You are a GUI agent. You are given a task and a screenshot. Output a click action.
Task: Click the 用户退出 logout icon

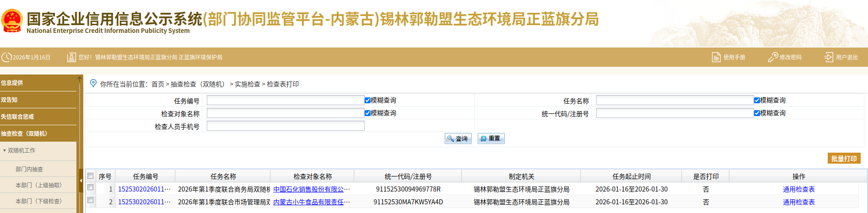(x=829, y=58)
